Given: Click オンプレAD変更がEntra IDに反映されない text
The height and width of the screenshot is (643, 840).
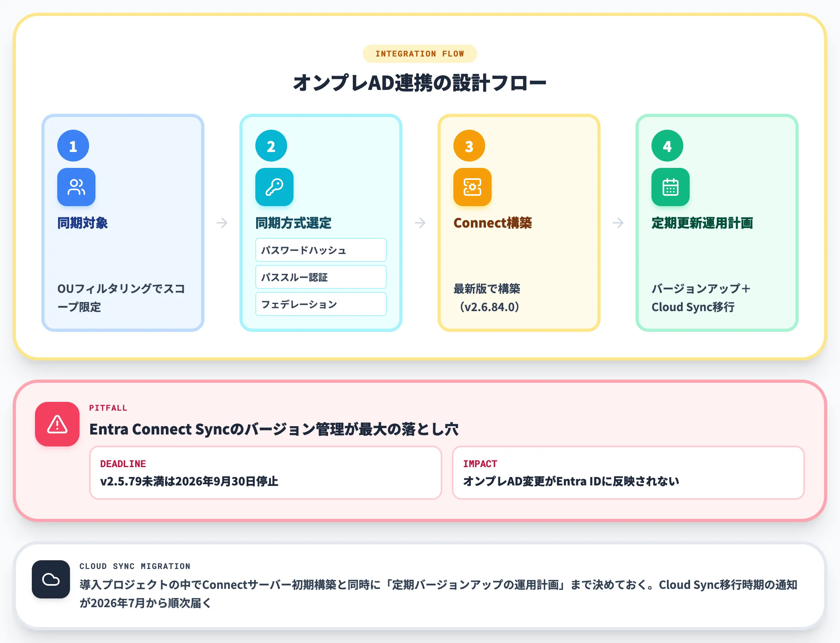Looking at the screenshot, I should 571,481.
